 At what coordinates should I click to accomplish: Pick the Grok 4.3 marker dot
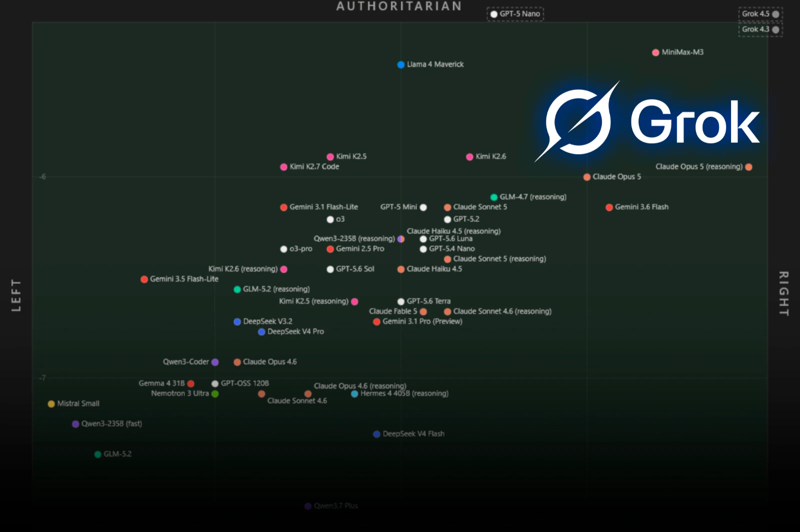pos(775,29)
